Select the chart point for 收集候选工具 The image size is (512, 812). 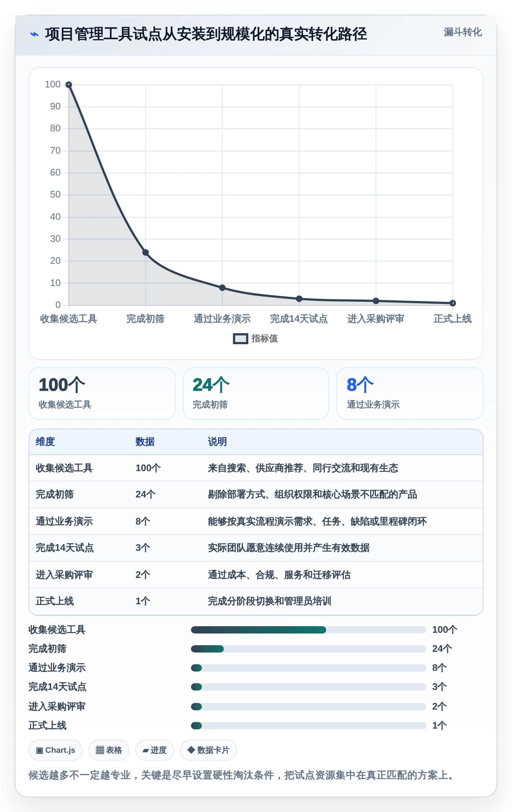[69, 85]
